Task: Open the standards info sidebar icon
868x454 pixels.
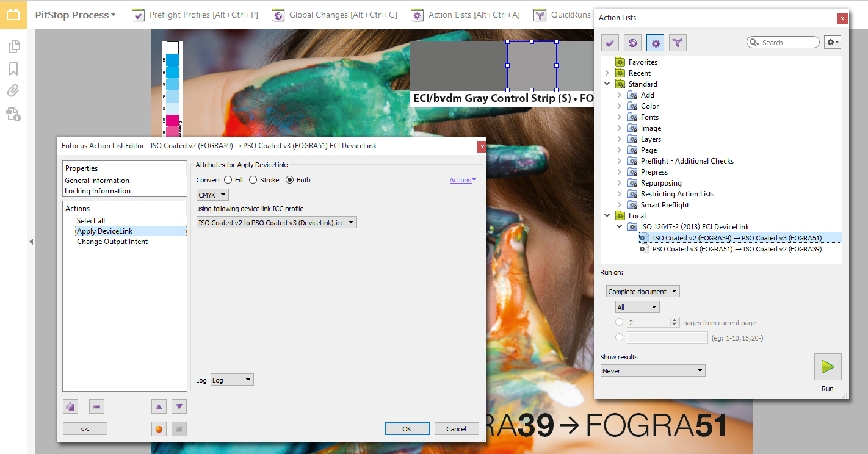Action: [13, 113]
